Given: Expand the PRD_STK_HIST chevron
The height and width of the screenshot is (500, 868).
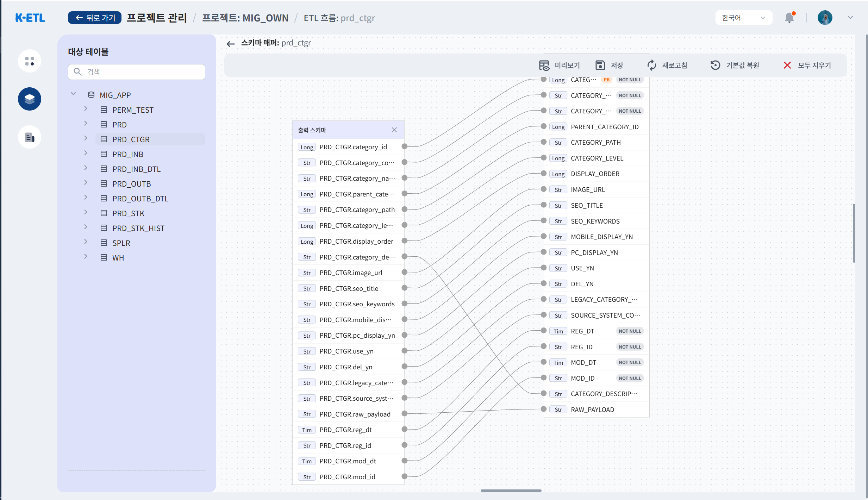Looking at the screenshot, I should (86, 227).
